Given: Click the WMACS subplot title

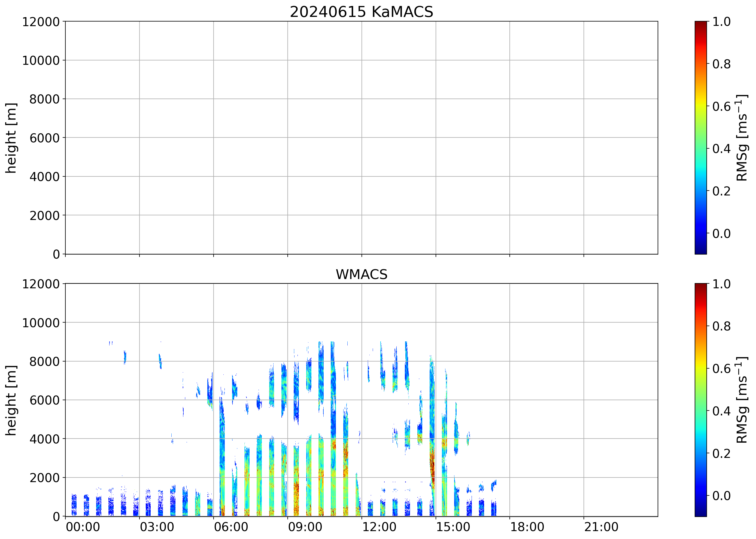Looking at the screenshot, I should (x=362, y=274).
